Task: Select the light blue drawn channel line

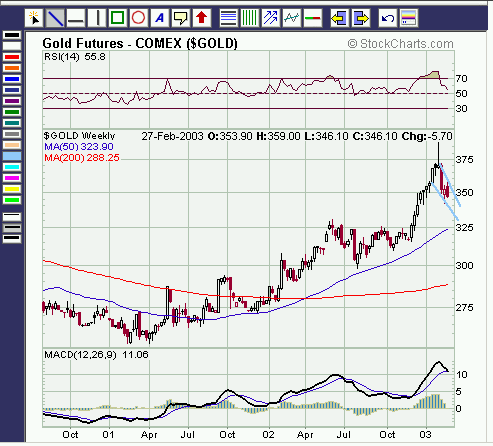Action: pyautogui.click(x=451, y=185)
